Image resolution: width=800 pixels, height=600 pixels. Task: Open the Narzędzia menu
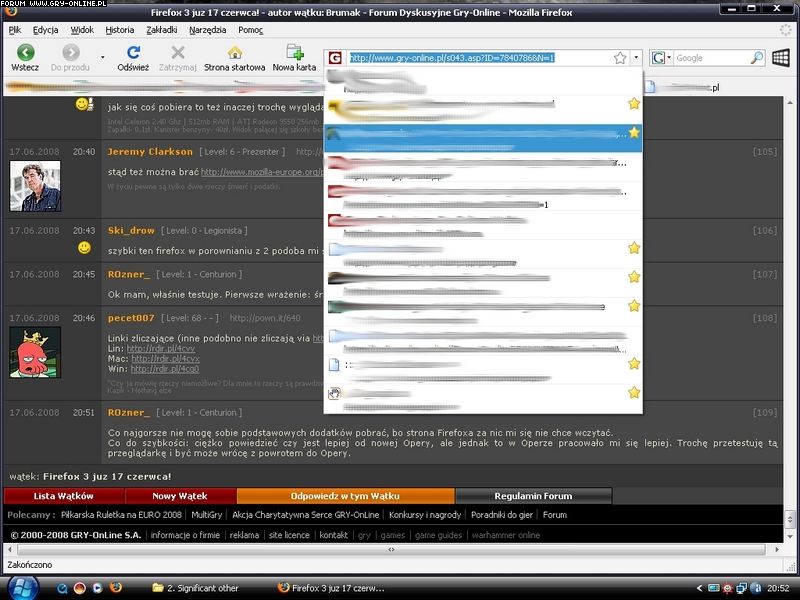(x=207, y=30)
